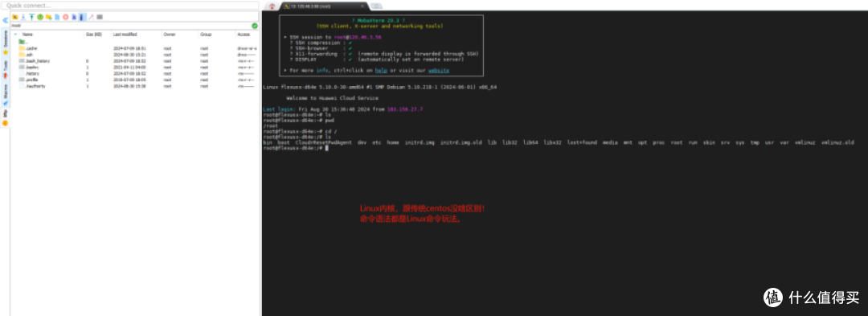Create a new folder icon
868x316 pixels.
click(x=49, y=17)
